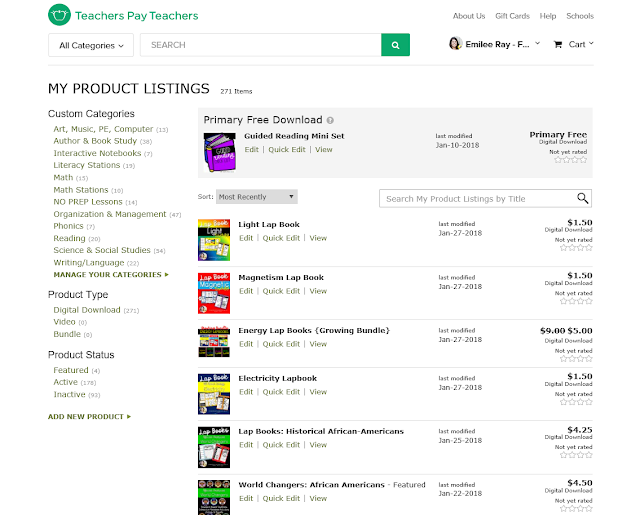640x515 pixels.
Task: Click the Magnetism Lap Book star rating
Action: point(576,301)
